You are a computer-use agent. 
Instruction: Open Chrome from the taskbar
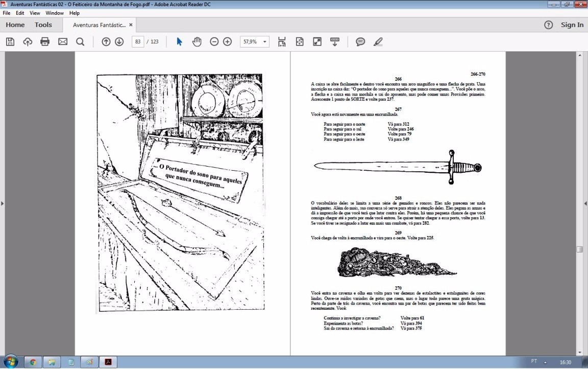tap(33, 362)
